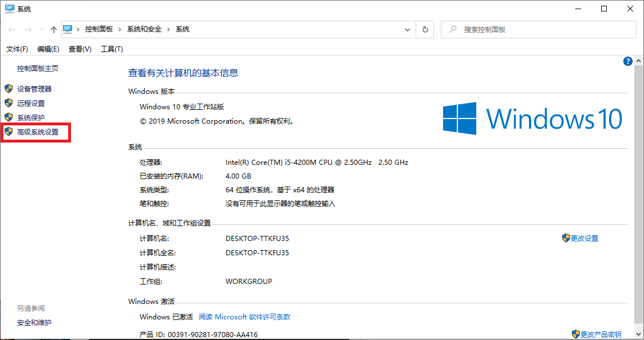Image resolution: width=644 pixels, height=340 pixels.
Task: Click shield icon beside 系统保护
Action: point(9,117)
